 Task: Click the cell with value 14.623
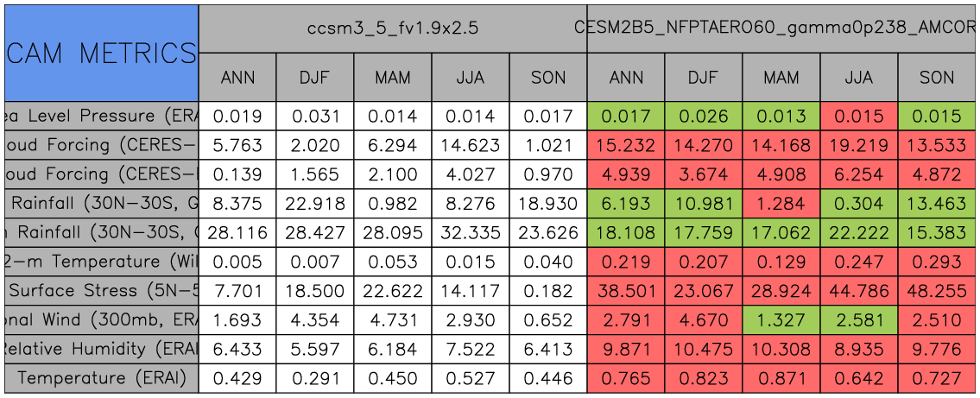[x=471, y=145]
